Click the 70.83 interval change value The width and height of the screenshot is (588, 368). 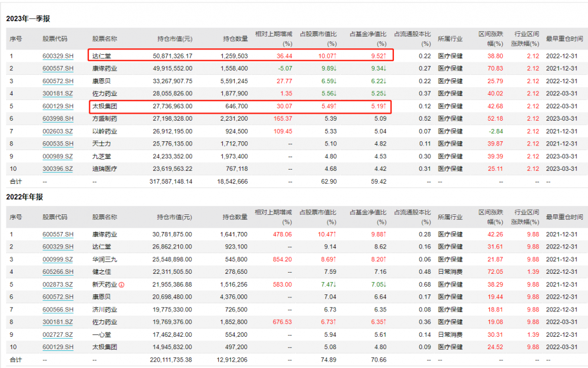pyautogui.click(x=495, y=68)
